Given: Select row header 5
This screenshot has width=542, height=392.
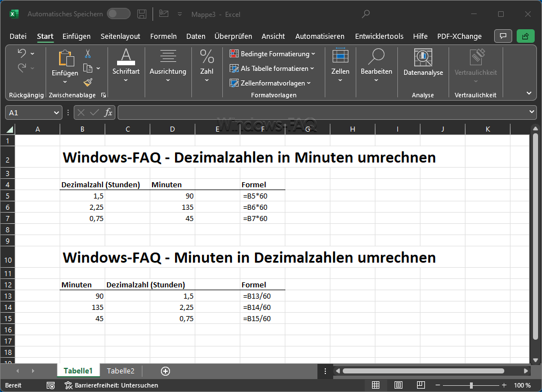Looking at the screenshot, I should coord(8,196).
